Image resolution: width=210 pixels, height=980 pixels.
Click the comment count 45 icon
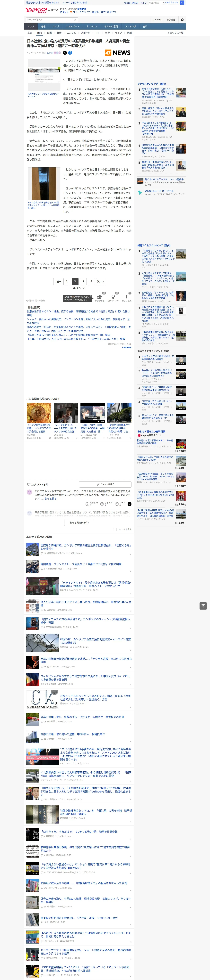tap(50, 53)
